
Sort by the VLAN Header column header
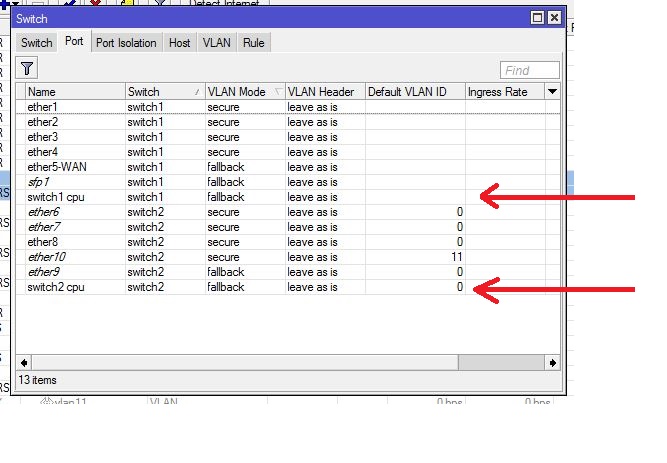(325, 91)
